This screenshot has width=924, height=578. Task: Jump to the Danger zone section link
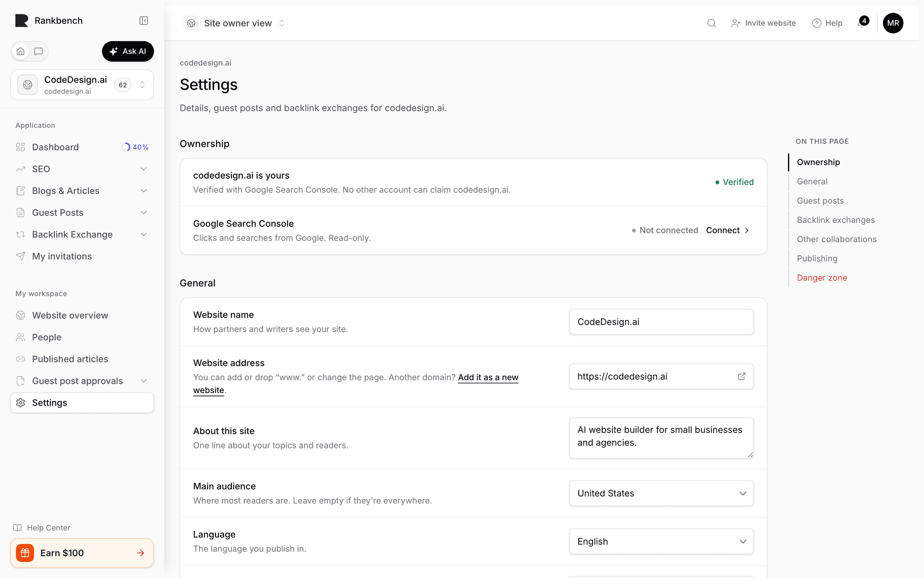(x=822, y=278)
